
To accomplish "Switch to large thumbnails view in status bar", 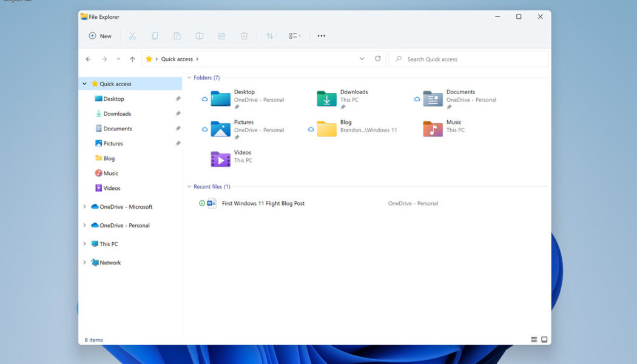I will pos(544,339).
